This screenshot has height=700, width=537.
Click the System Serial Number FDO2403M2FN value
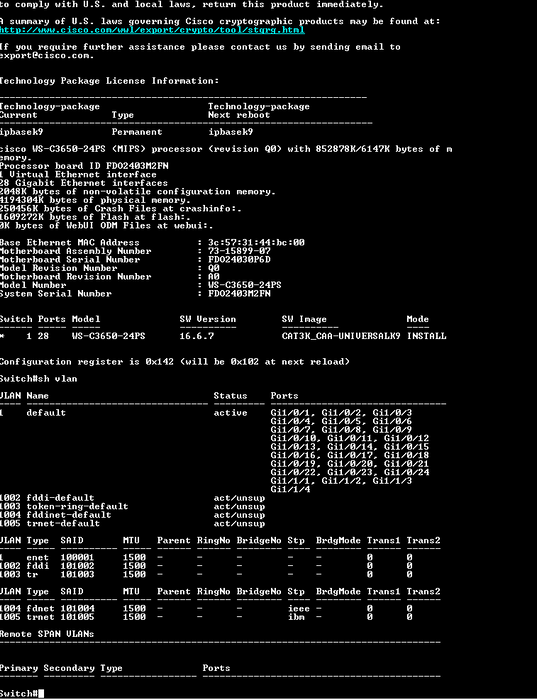tap(239, 293)
